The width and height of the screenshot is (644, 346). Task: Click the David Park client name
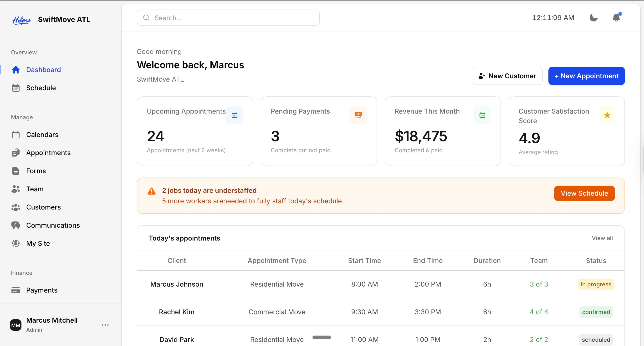tap(177, 340)
